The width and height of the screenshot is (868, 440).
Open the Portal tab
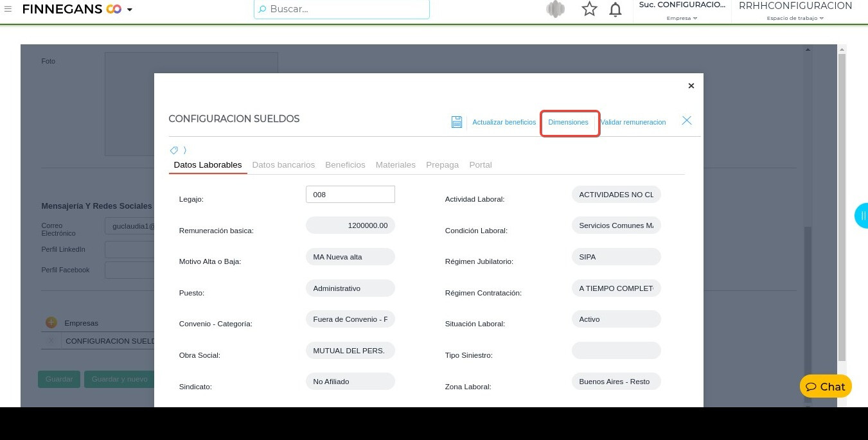(481, 165)
